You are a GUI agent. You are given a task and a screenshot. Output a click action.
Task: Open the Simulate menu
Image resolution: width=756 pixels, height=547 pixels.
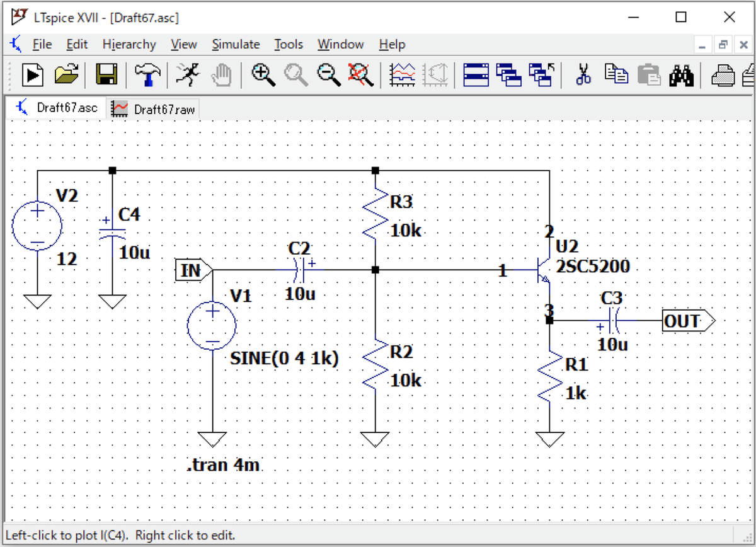(x=236, y=44)
